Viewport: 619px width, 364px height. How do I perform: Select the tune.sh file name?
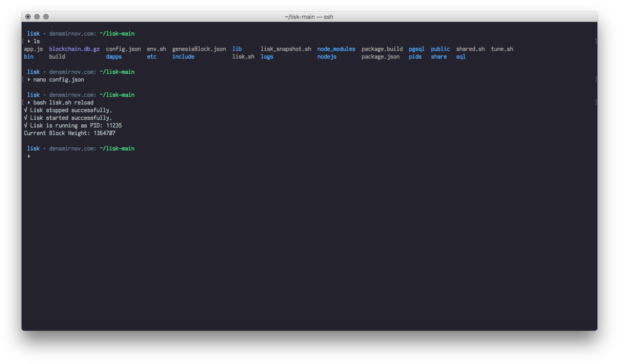502,49
